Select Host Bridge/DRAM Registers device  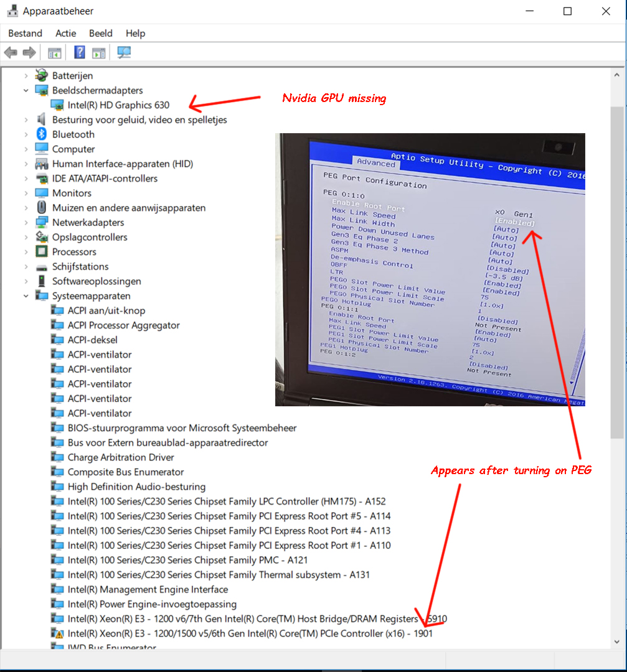257,619
